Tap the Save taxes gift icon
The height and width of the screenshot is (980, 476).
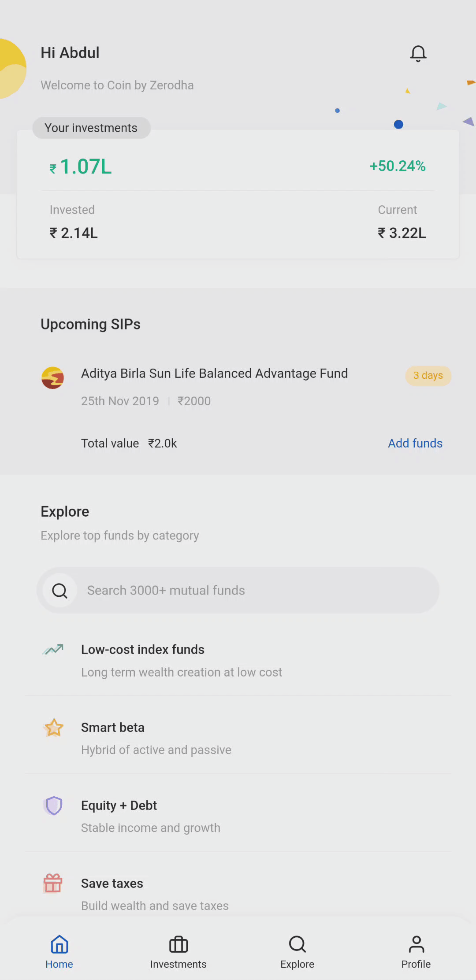click(53, 883)
